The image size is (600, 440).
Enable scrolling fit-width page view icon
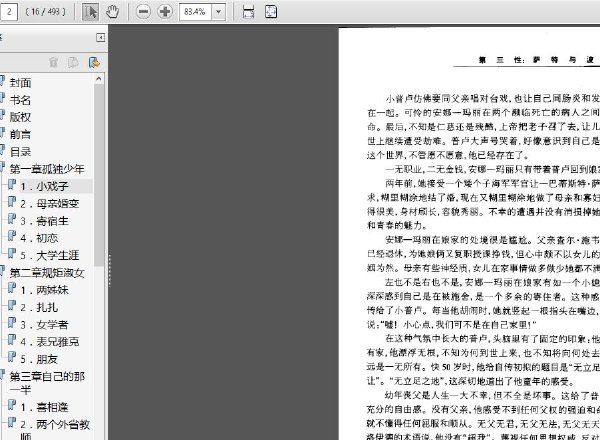point(248,12)
